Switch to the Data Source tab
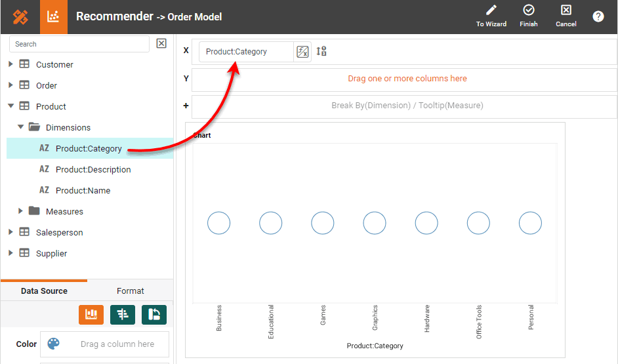Screen dimensions: 618x364 point(44,291)
